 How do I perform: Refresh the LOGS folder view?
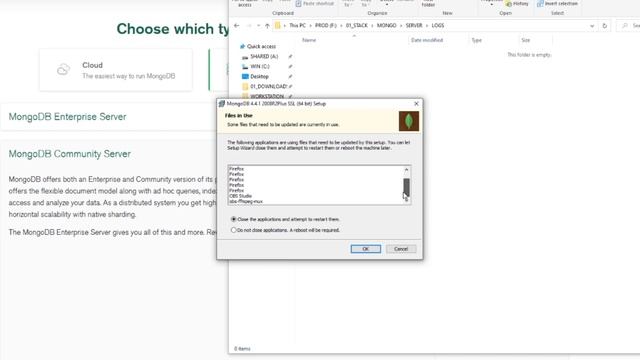tap(604, 26)
